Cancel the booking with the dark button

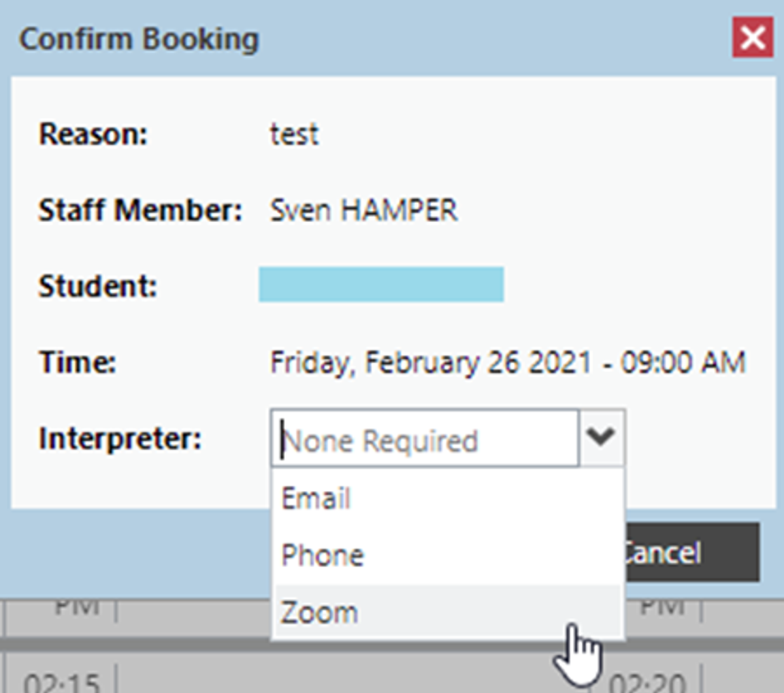point(691,552)
